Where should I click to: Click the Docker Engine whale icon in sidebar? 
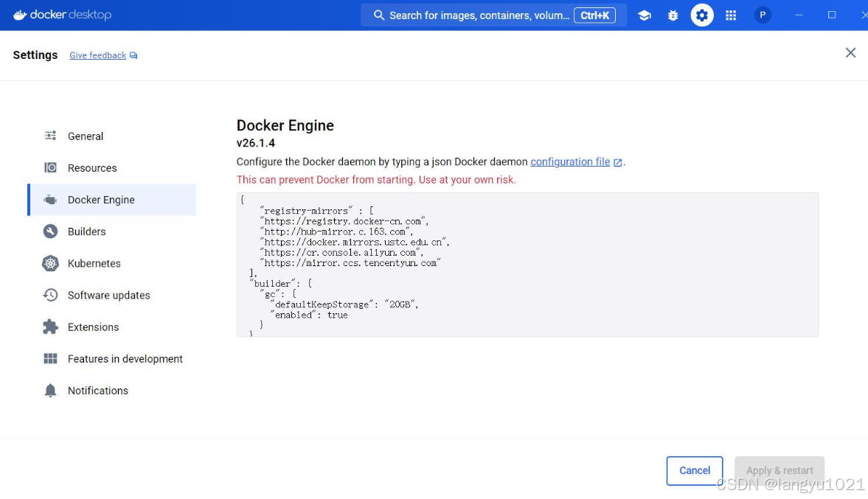[x=50, y=200]
